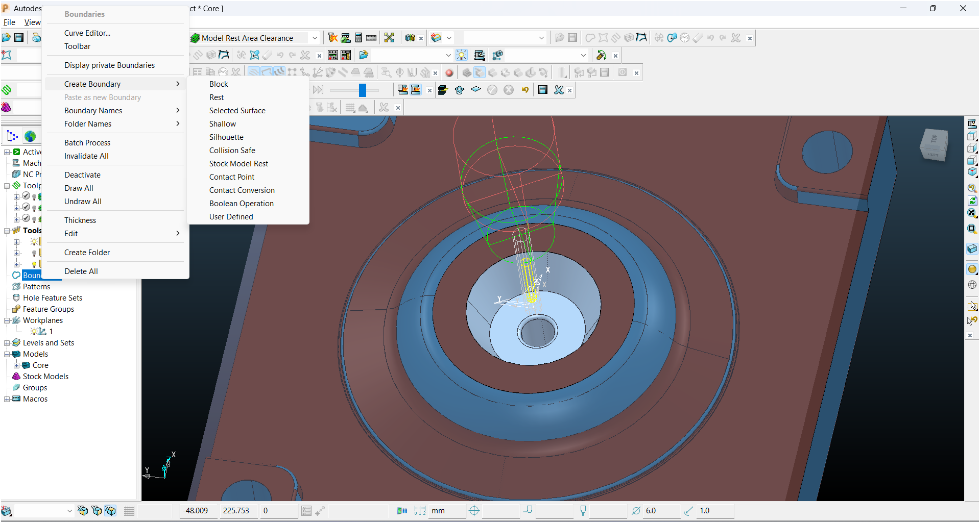This screenshot has width=980, height=523.
Task: Toggle workplane 1 light bulb visibility
Action: click(34, 332)
